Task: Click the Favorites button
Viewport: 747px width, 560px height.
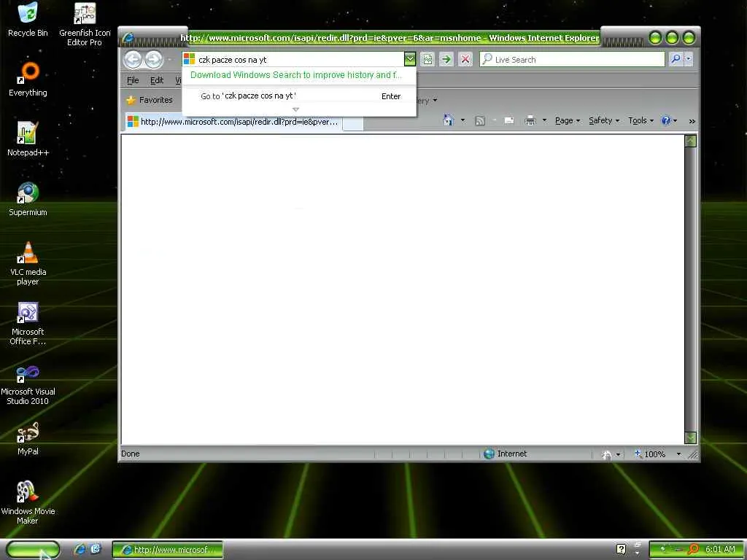Action: (150, 100)
